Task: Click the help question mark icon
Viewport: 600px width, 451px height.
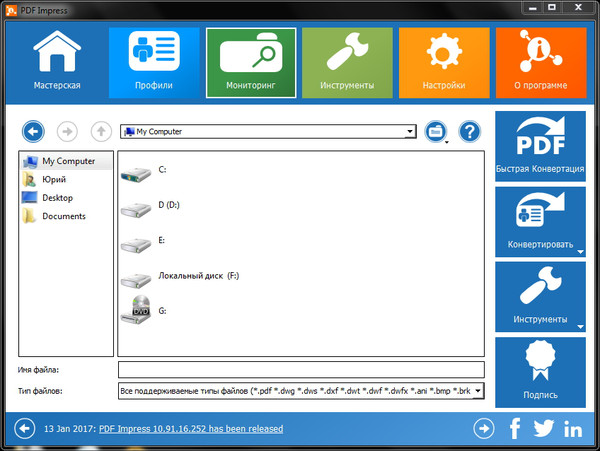Action: [469, 131]
